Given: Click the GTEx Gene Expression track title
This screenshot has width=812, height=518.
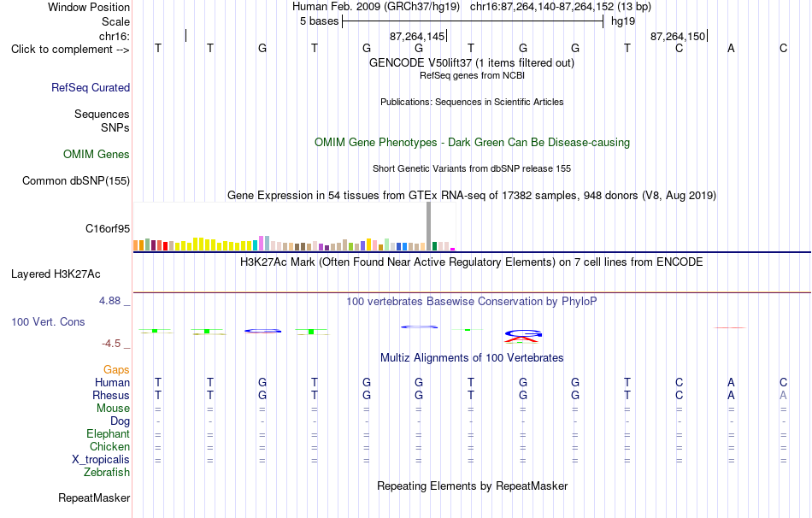Looking at the screenshot, I should (472, 195).
